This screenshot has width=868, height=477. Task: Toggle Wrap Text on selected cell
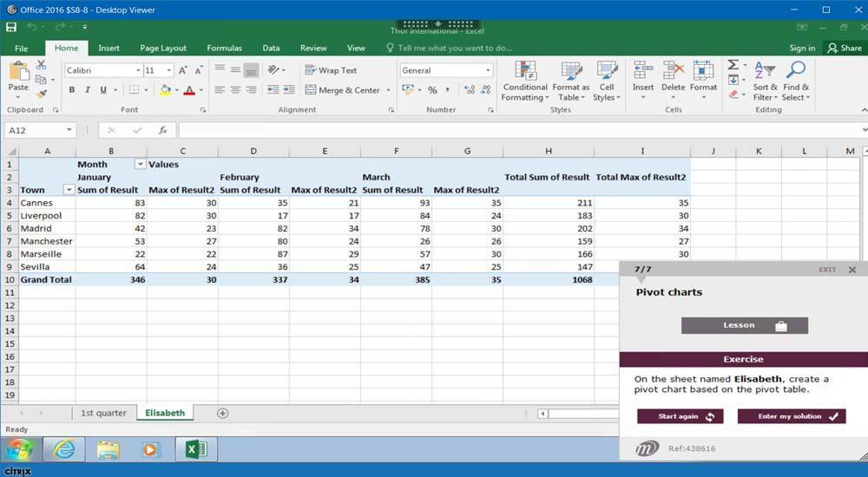pyautogui.click(x=331, y=70)
